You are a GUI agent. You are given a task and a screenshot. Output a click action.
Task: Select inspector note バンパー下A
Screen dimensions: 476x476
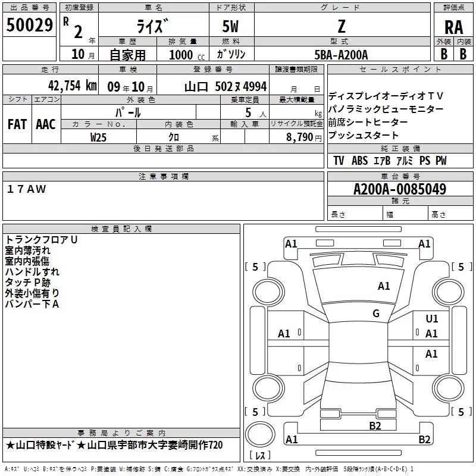coord(32,303)
